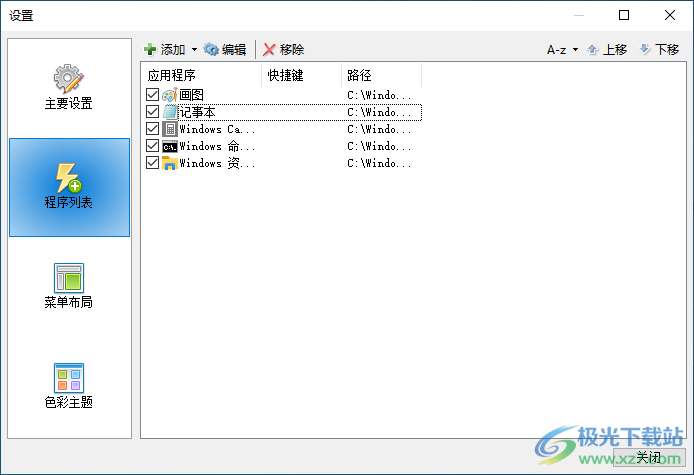Click the 路径 column header

(x=381, y=75)
